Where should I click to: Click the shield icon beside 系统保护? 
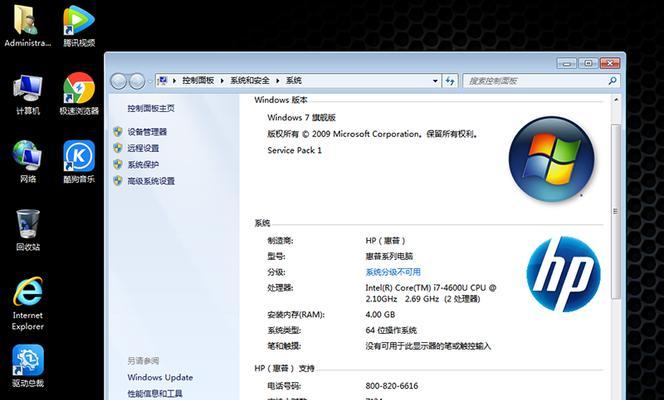pos(118,164)
